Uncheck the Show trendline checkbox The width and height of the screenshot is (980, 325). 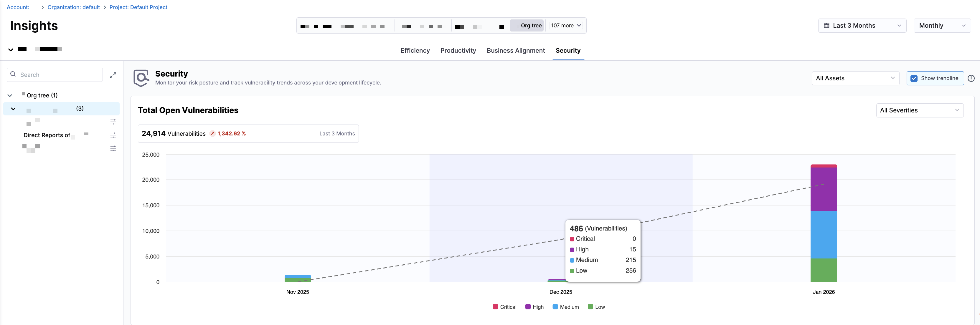[x=914, y=78]
